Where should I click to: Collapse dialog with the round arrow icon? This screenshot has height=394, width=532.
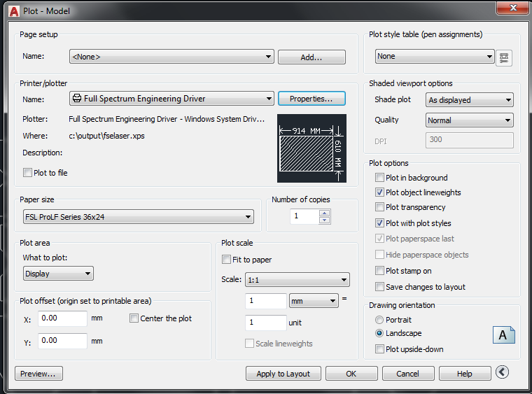[x=502, y=372]
